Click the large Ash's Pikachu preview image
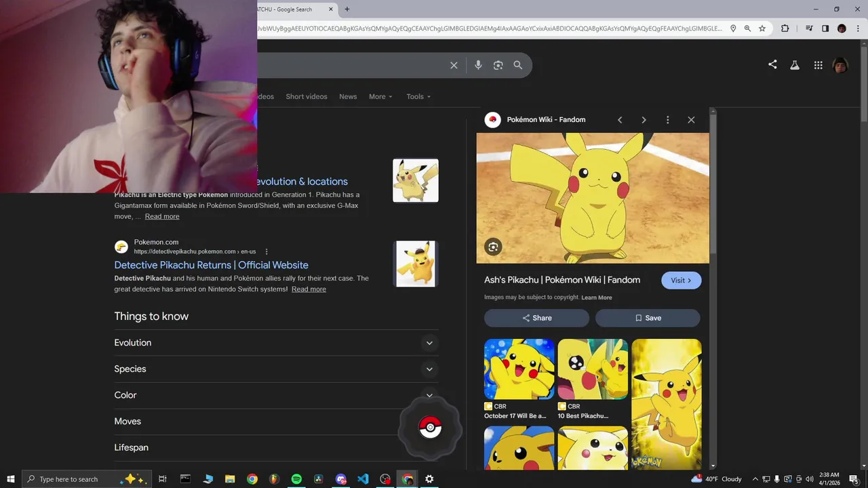 point(593,198)
